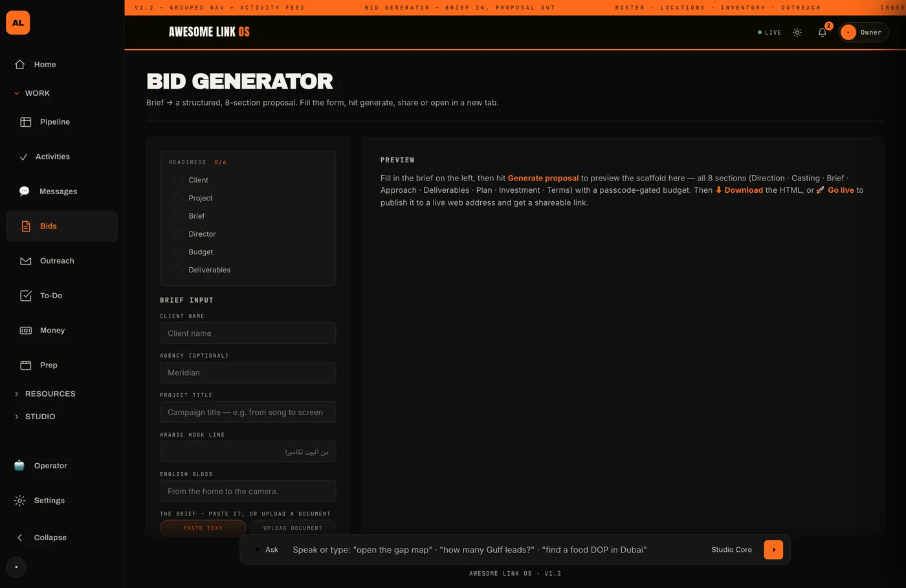Viewport: 906px width, 588px height.
Task: Click the Activities checkmark icon
Action: coord(23,157)
